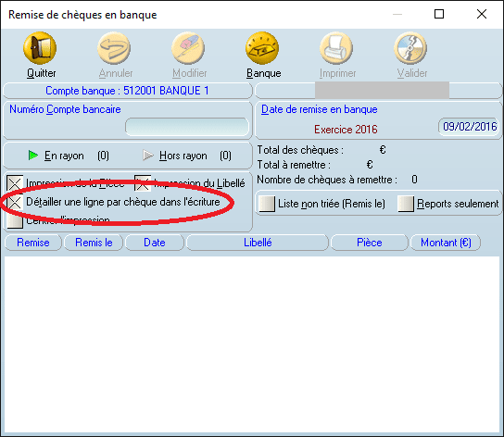Screen dimensions: 504x437
Task: Toggle Impression de la Pièce checkbox
Action: [x=15, y=183]
